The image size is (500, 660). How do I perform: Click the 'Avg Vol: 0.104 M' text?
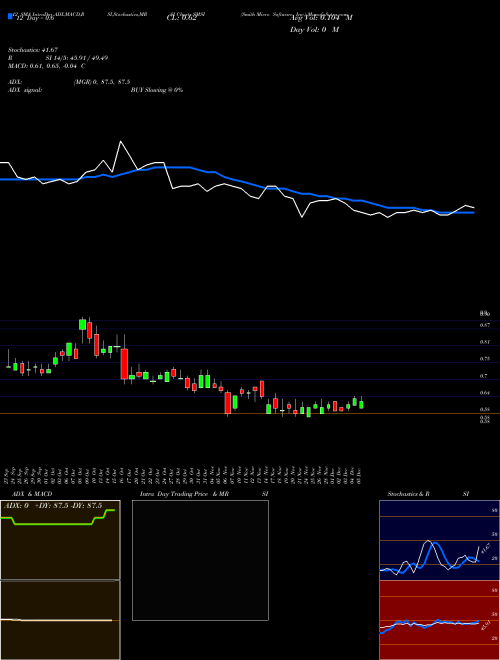[321, 18]
